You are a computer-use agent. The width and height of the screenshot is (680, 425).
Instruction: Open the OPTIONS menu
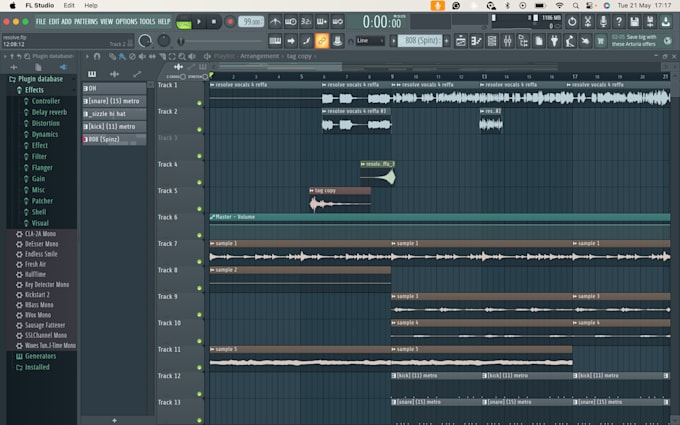[126, 22]
